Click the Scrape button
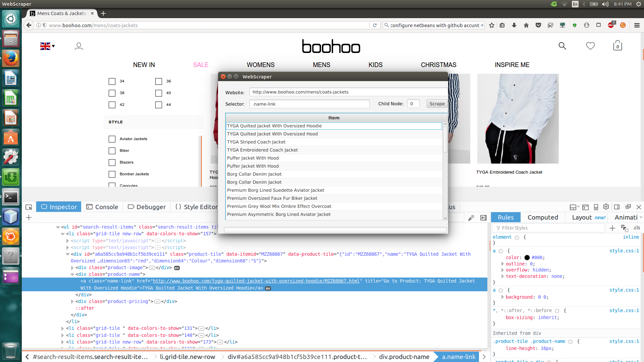The width and height of the screenshot is (644, 362). (437, 104)
